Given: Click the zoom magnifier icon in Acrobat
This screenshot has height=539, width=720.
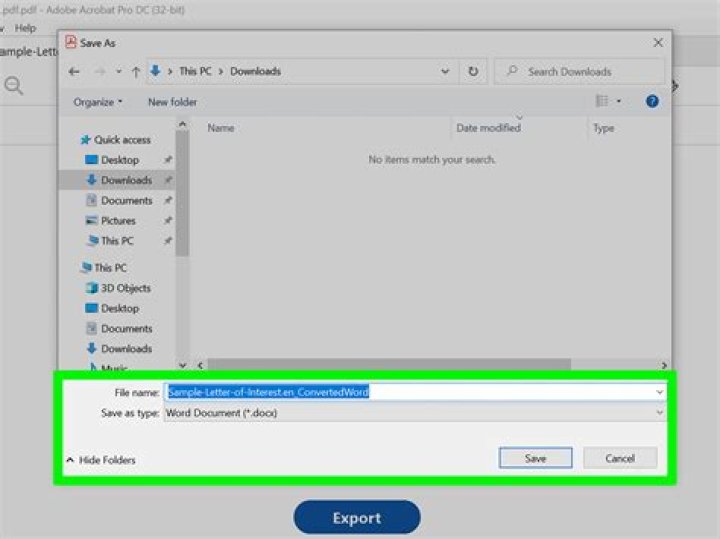Looking at the screenshot, I should (14, 86).
